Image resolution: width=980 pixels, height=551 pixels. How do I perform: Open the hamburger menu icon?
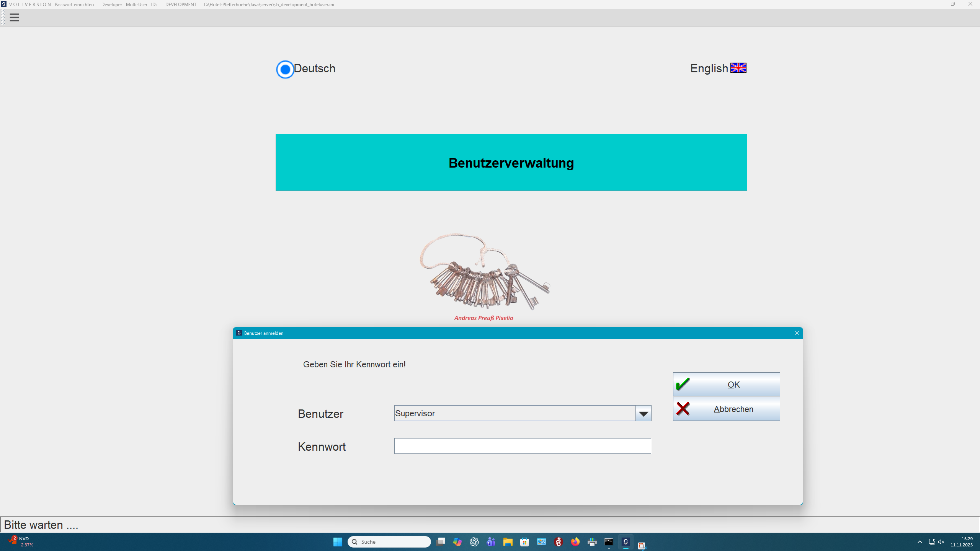click(x=14, y=18)
